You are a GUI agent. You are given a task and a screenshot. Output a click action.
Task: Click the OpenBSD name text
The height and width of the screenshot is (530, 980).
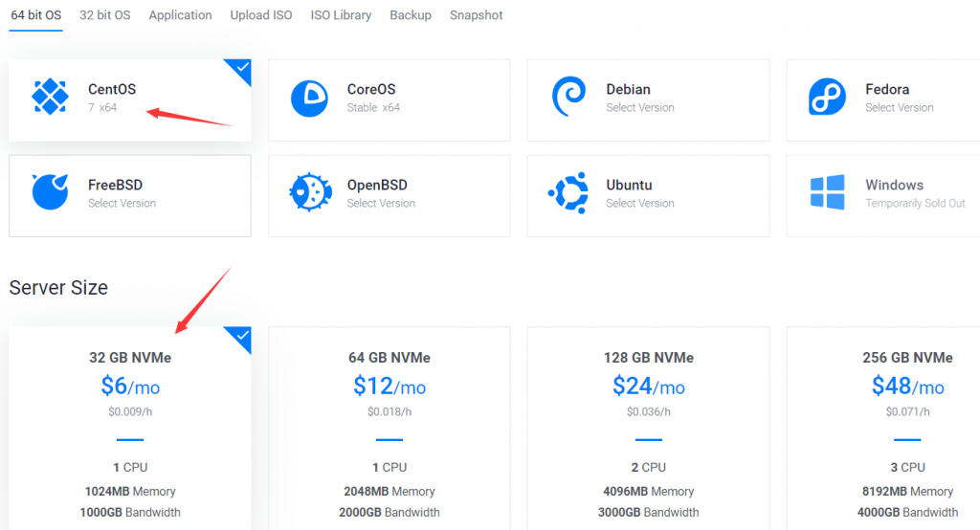point(377,185)
